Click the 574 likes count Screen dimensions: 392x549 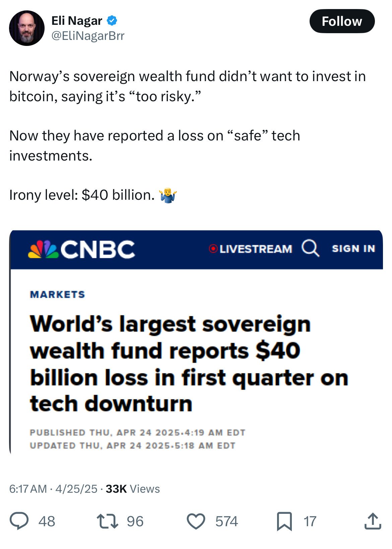click(226, 522)
